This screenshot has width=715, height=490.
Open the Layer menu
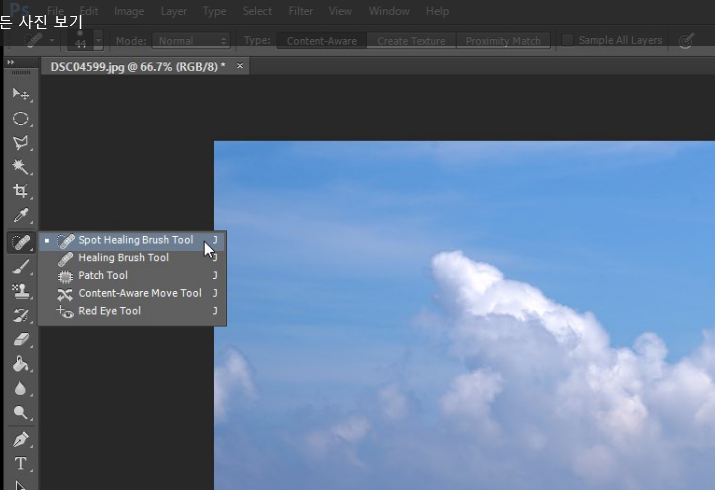click(x=174, y=11)
